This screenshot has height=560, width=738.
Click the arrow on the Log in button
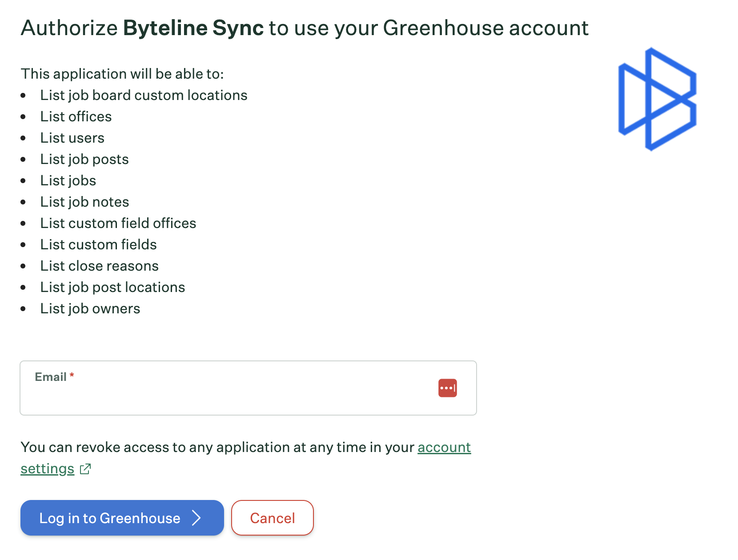click(197, 518)
